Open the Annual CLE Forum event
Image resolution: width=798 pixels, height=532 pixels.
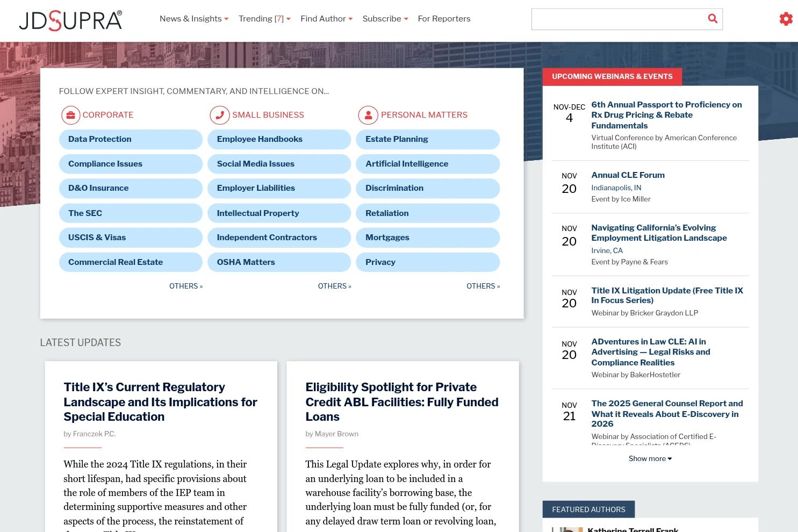[628, 175]
